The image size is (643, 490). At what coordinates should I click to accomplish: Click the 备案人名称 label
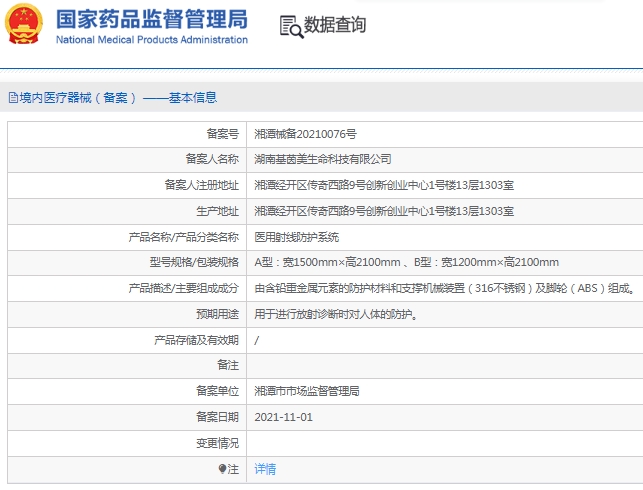tap(212, 159)
